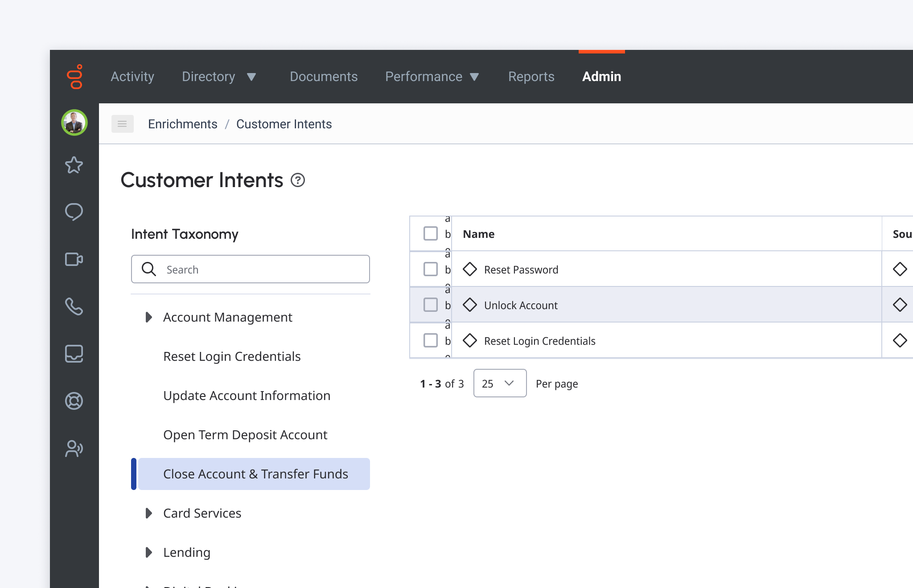Open the favorites star icon in sidebar
Screen dimensions: 913x588
[74, 165]
